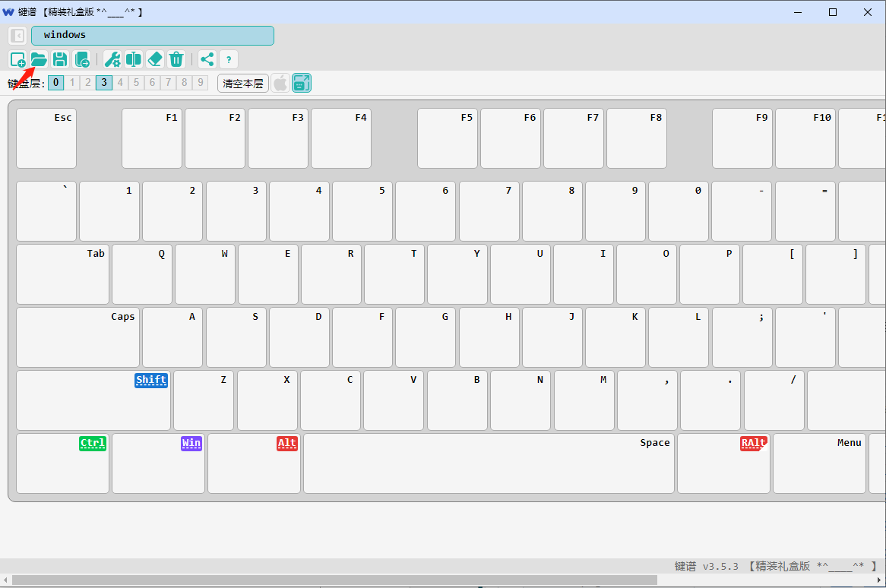Screen dimensions: 886x588
Task: Switch to keyboard layer 0
Action: tap(56, 83)
